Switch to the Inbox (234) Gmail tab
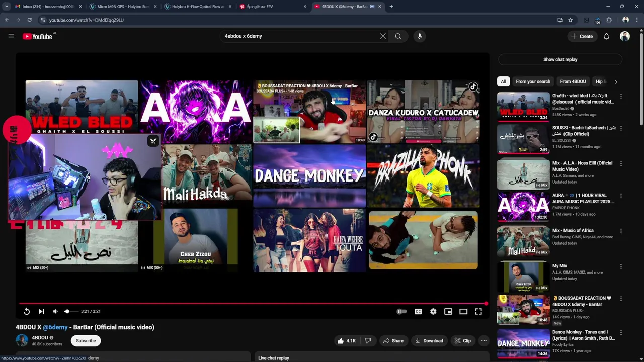Image resolution: width=644 pixels, height=362 pixels. 48,7
